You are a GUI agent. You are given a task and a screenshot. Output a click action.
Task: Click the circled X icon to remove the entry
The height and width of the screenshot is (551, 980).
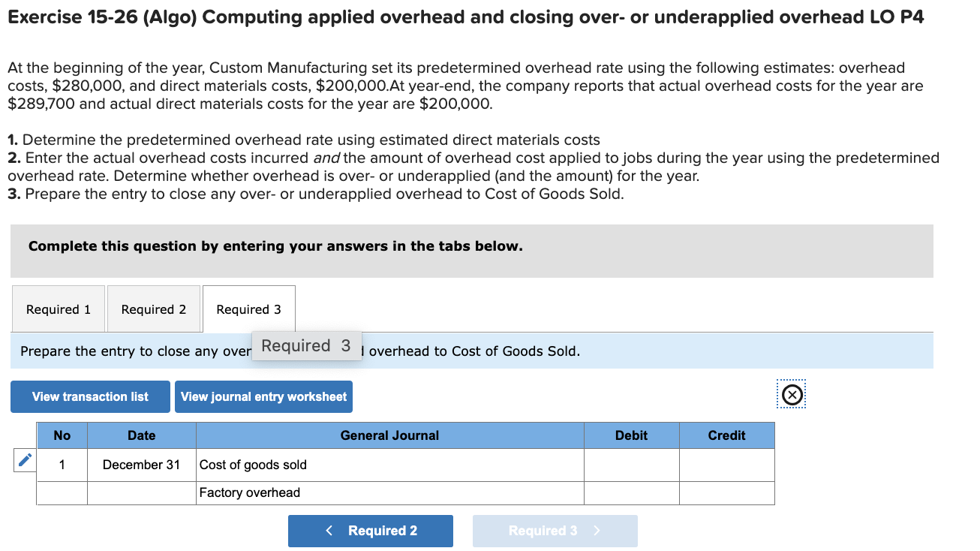pos(791,394)
